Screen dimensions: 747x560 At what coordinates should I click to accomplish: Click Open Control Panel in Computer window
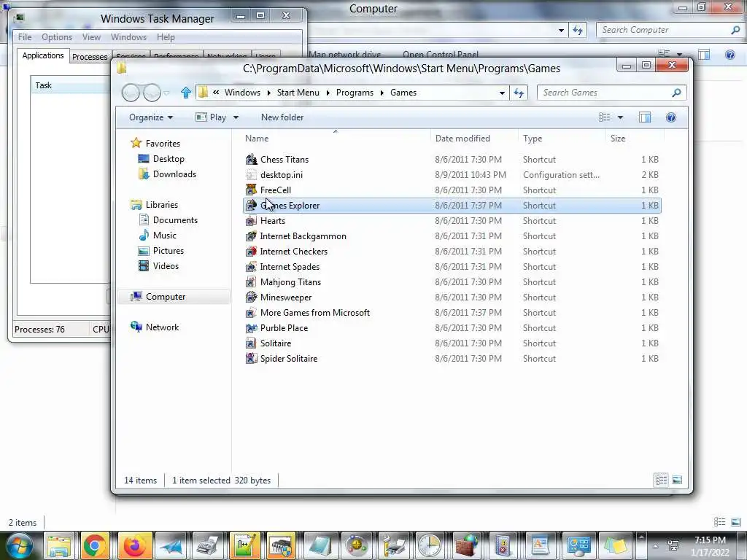pos(440,54)
